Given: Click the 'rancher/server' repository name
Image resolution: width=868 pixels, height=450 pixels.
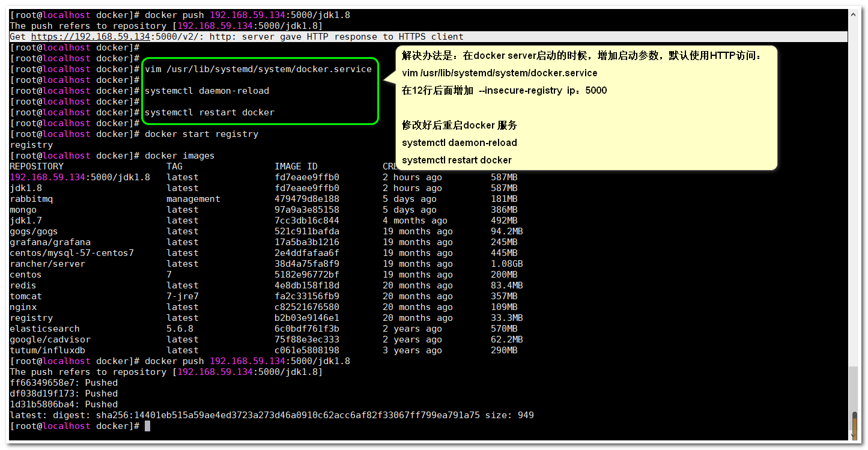Looking at the screenshot, I should click(47, 264).
